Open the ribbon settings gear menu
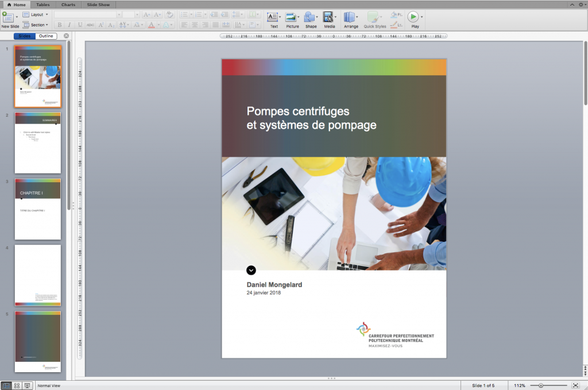Screen dimensions: 588x390 581,5
